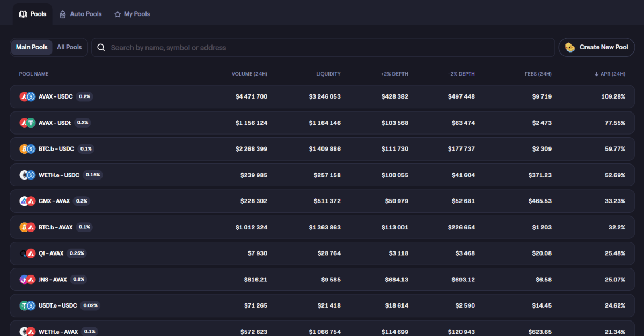The width and height of the screenshot is (644, 336).
Task: Open the Auto Pools tab
Action: [x=80, y=14]
